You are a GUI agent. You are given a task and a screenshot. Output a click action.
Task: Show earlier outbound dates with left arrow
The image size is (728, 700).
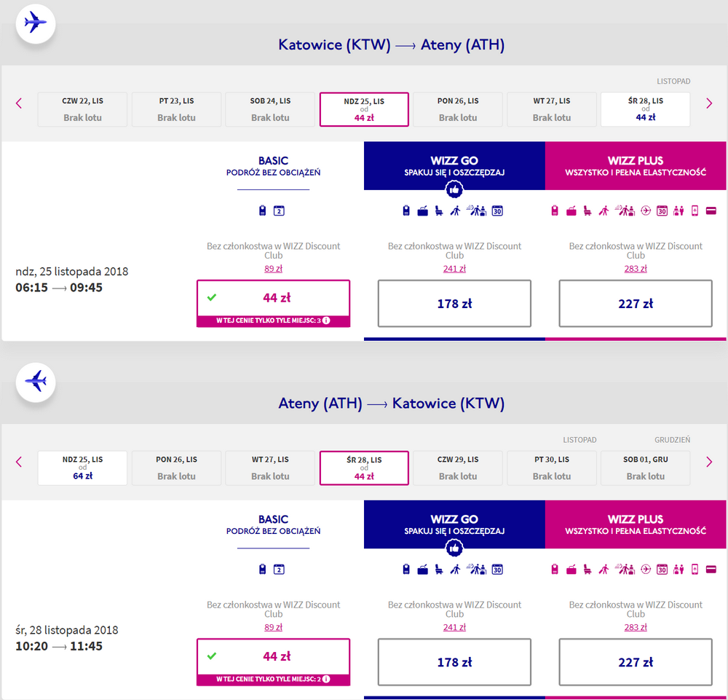pyautogui.click(x=19, y=103)
